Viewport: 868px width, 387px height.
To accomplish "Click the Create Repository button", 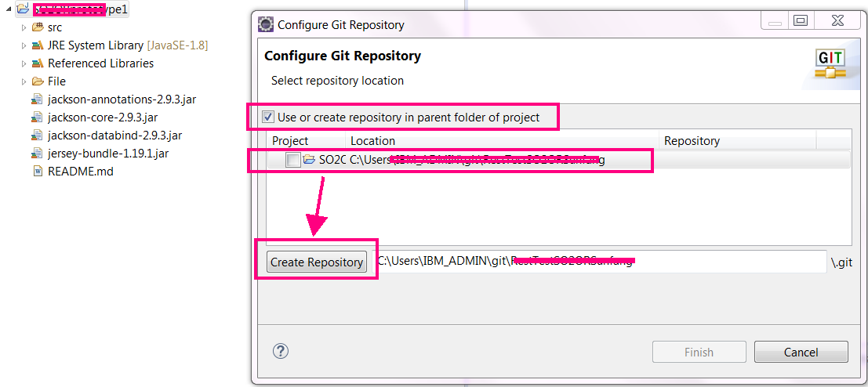I will click(x=317, y=262).
